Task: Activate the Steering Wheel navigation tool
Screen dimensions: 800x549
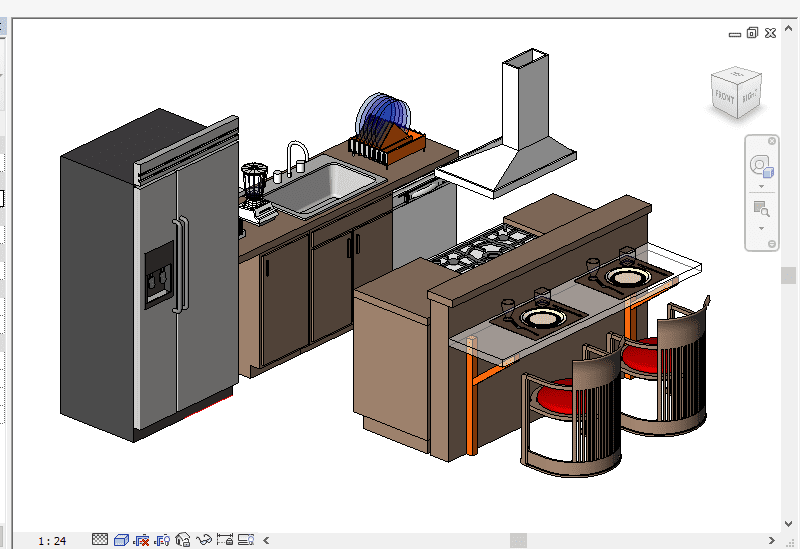Action: click(761, 165)
